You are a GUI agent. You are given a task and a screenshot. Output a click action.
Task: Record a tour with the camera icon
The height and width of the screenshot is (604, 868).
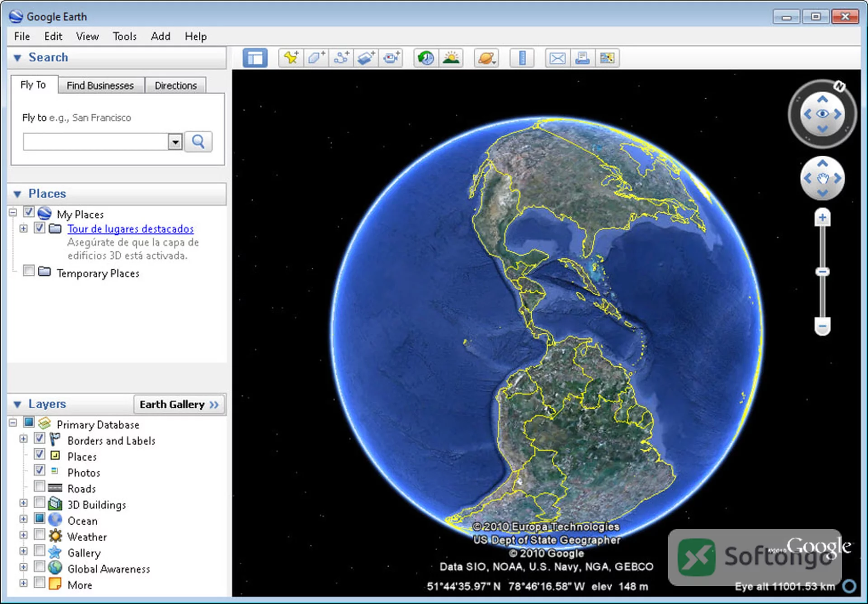391,58
